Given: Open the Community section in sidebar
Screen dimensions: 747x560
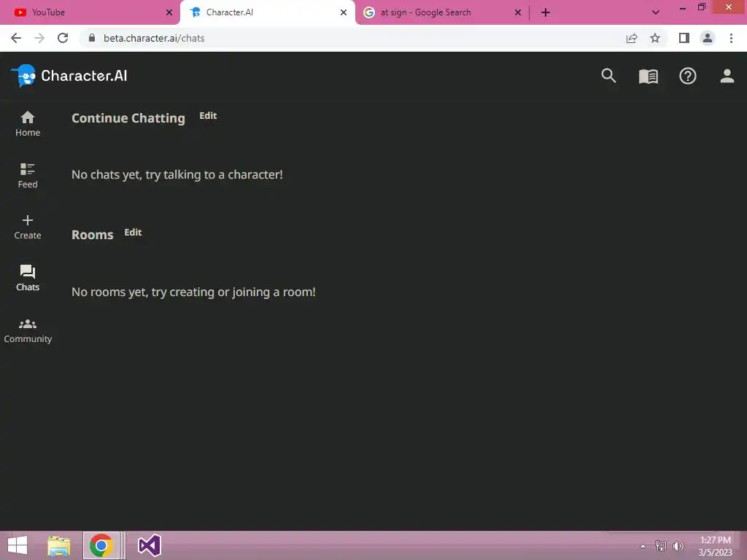Looking at the screenshot, I should (x=28, y=330).
